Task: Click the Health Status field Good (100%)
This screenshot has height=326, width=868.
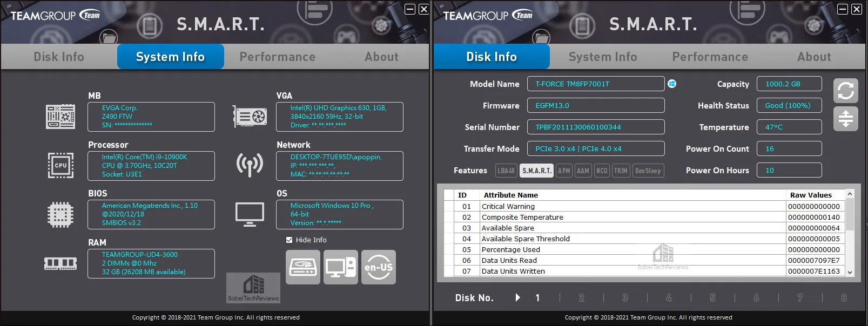Action: coord(789,105)
